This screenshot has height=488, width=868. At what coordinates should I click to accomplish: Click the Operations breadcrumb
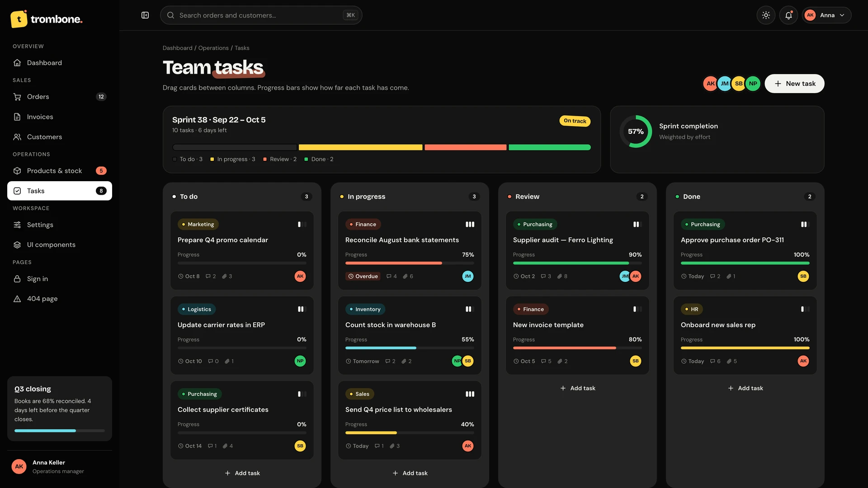click(x=213, y=48)
